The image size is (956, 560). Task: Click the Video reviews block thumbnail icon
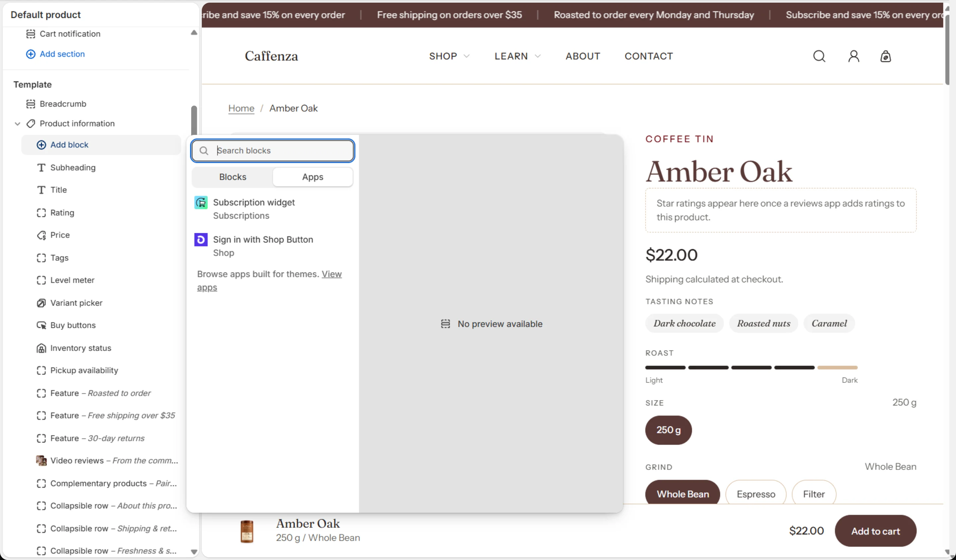(x=41, y=461)
